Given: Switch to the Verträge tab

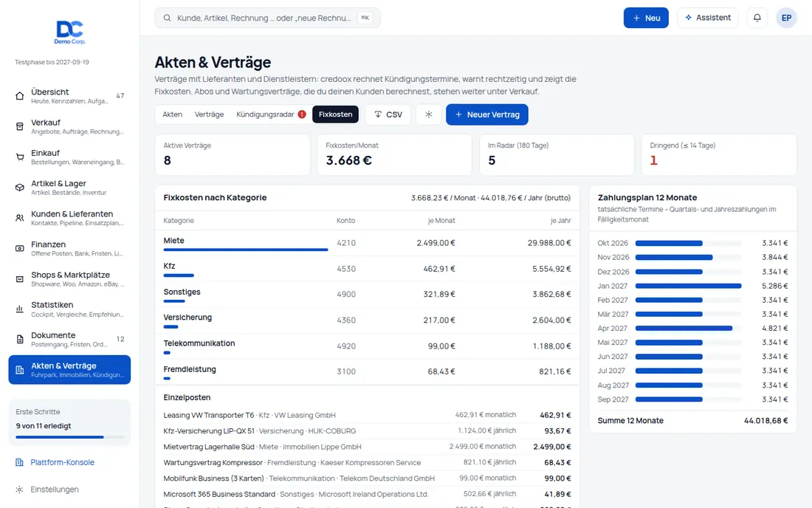Looking at the screenshot, I should [209, 114].
